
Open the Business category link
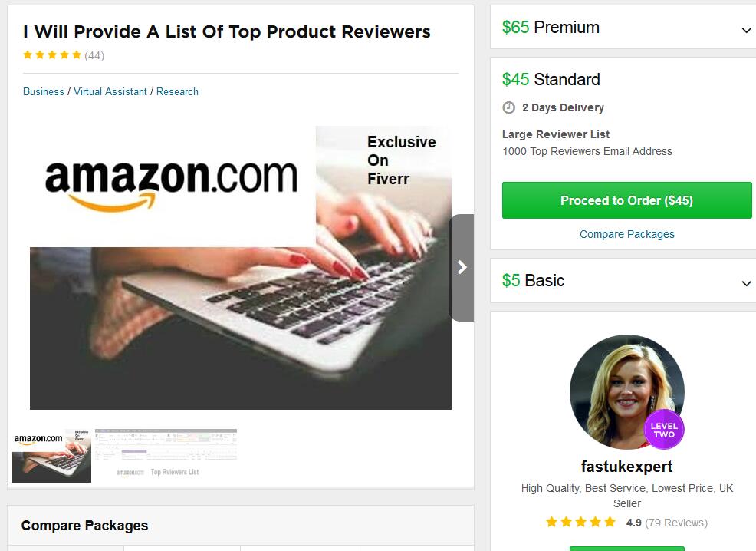44,91
